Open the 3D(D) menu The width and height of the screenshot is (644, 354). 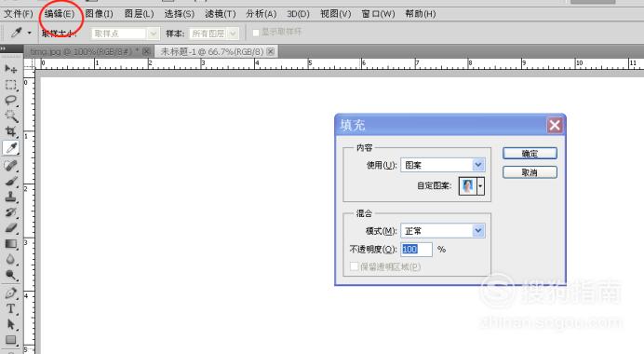pyautogui.click(x=298, y=14)
